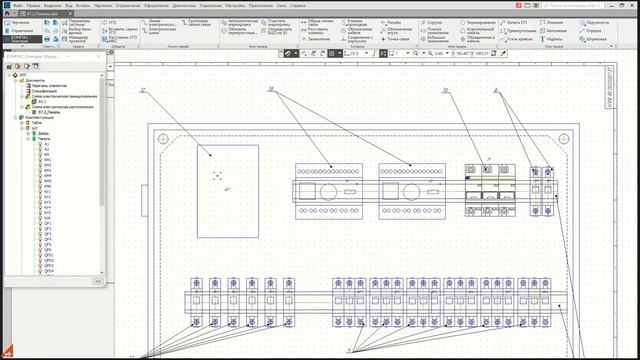The image size is (640, 360).
Task: Collapse the Документы tree node
Action: point(16,80)
